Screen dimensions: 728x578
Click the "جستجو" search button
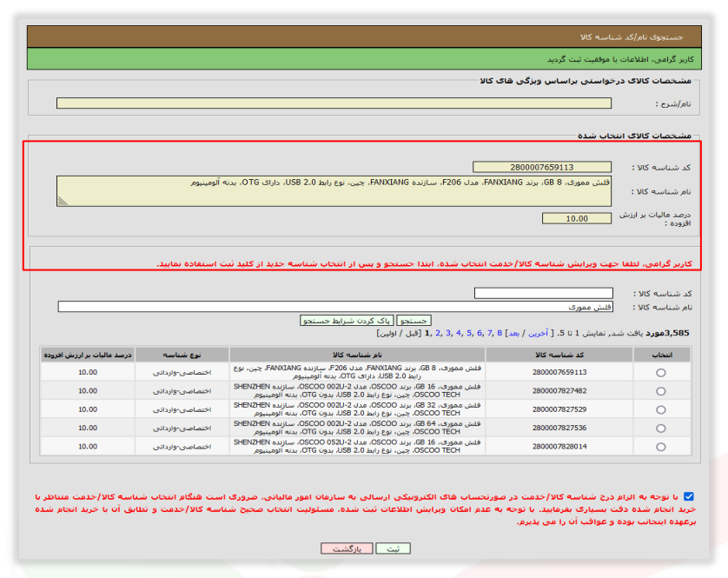pos(414,321)
